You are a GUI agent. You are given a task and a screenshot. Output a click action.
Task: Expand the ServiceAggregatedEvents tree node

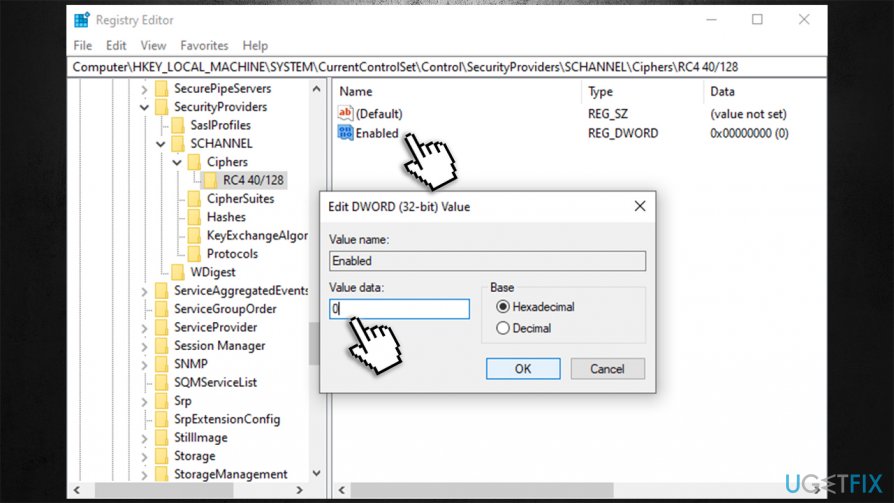pos(144,291)
